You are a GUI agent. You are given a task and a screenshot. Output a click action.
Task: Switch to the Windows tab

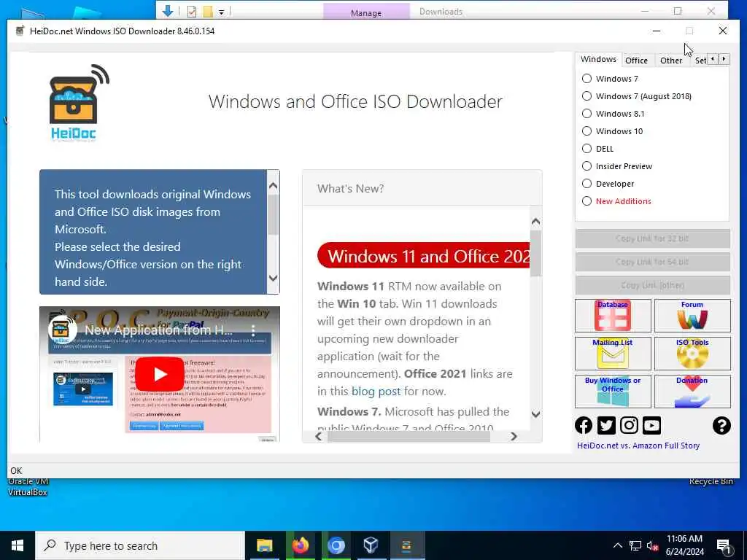(598, 60)
